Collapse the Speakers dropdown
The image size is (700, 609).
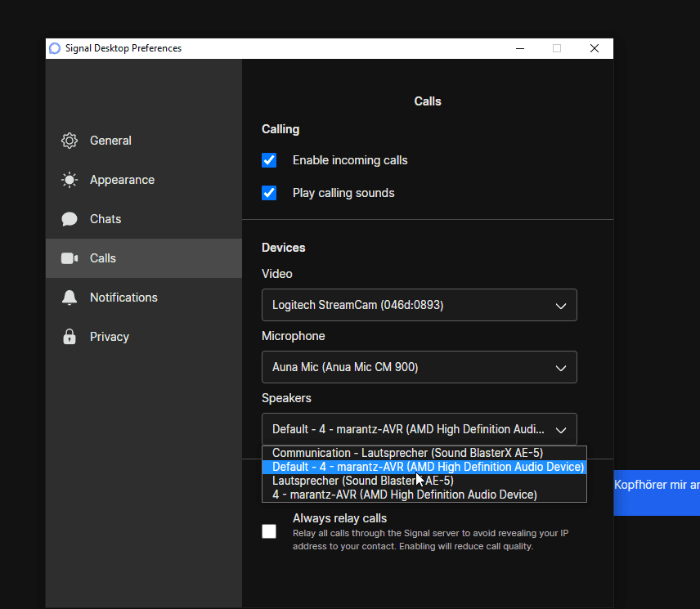pos(420,429)
